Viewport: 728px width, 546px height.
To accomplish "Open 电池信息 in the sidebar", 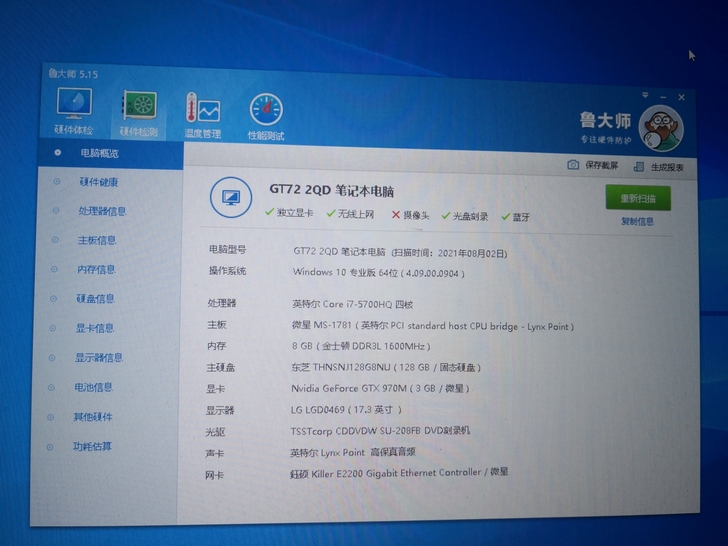I will (93, 387).
